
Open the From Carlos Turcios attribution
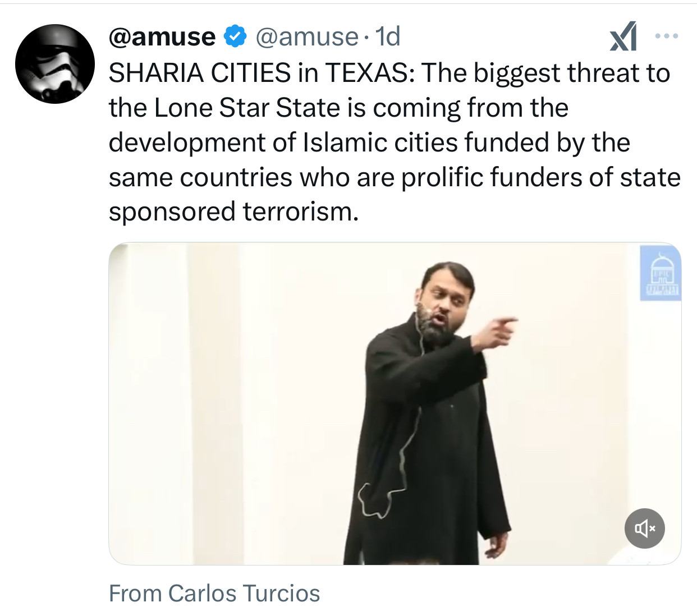[x=214, y=593]
